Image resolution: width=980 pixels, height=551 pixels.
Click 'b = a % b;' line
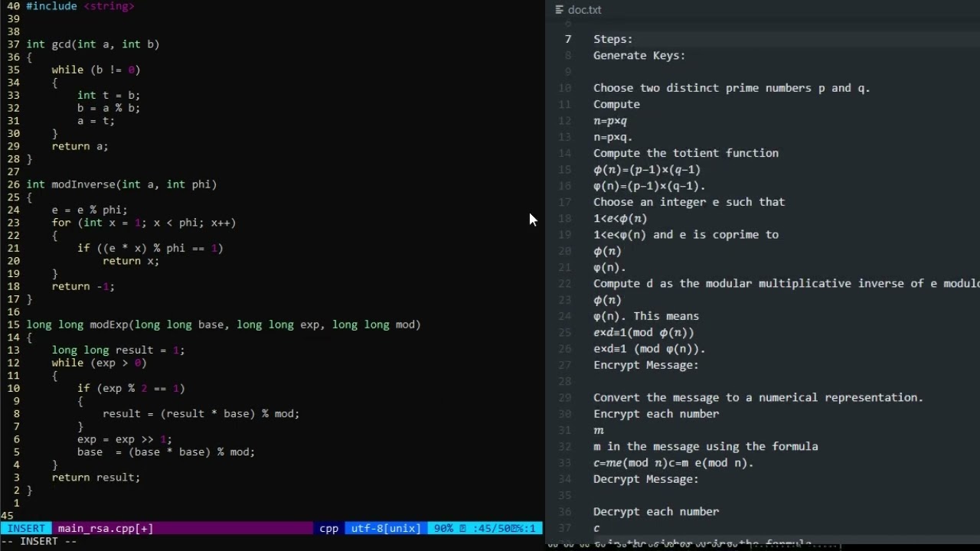[x=109, y=108]
